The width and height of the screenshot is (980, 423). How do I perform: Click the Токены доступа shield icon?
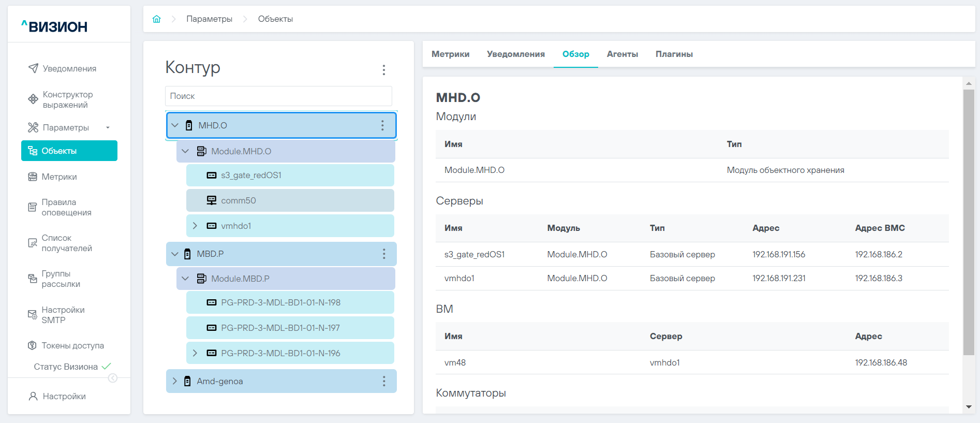pyautogui.click(x=32, y=345)
